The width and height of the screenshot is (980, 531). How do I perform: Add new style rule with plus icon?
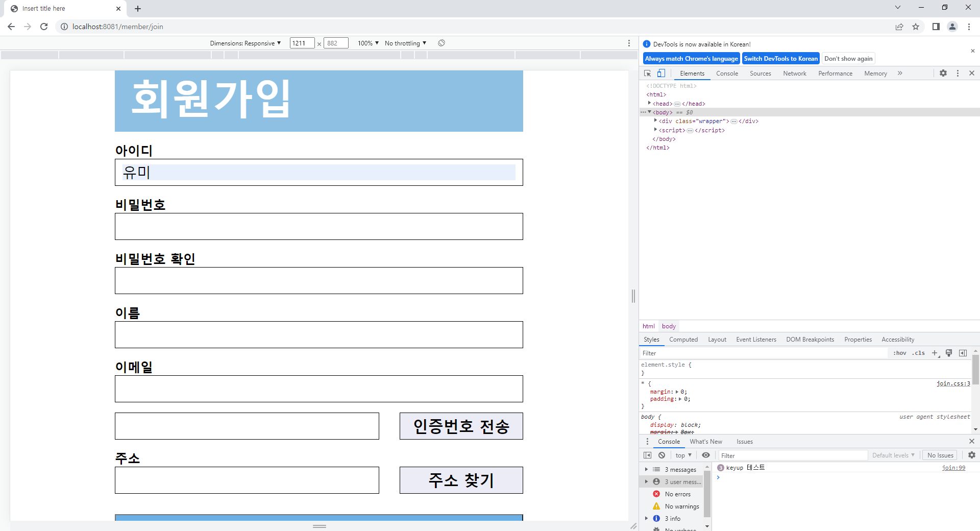coord(935,353)
